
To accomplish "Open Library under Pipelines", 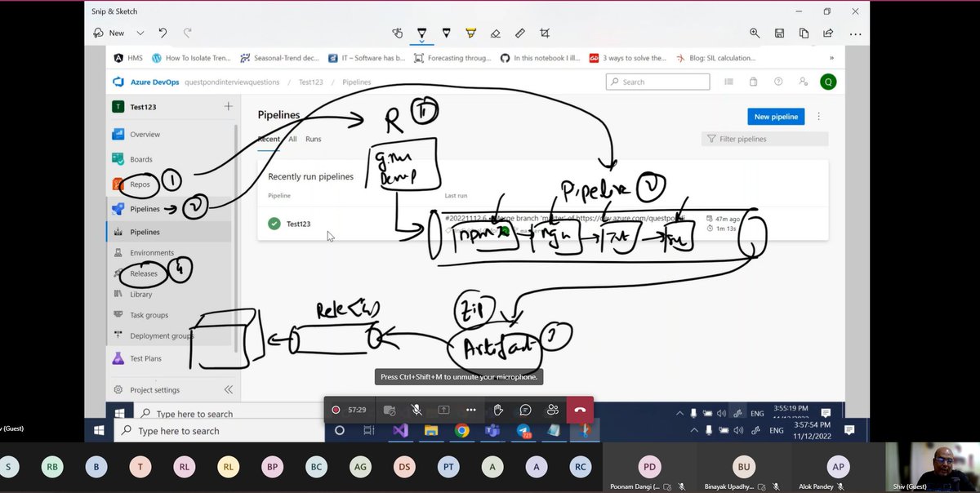I will (141, 295).
